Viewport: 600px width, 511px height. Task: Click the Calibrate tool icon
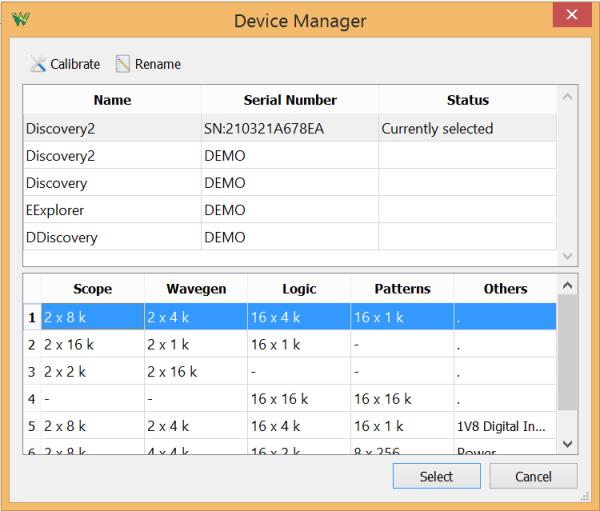coord(38,64)
